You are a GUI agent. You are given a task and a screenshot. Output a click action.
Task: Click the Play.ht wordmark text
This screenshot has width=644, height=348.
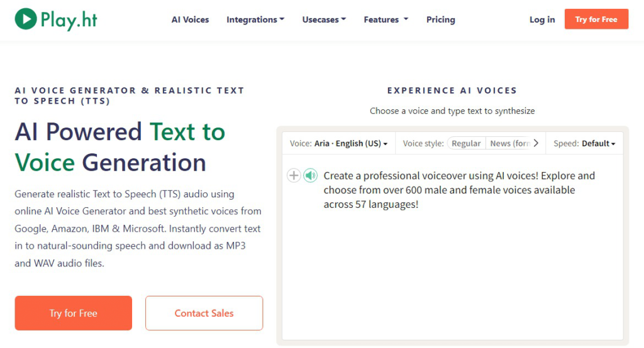point(69,20)
